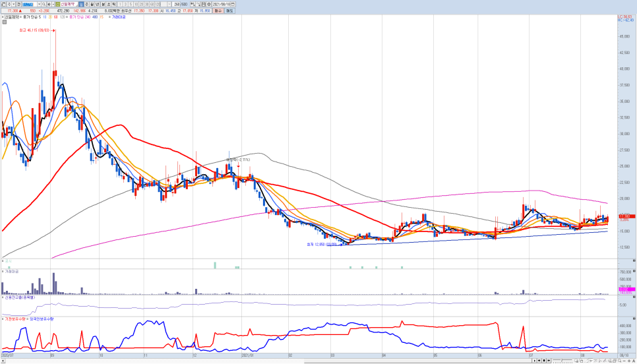Viewport: 637px width, 364px height.
Task: Click the rewind button in bottom playback bar
Action: coord(539,360)
